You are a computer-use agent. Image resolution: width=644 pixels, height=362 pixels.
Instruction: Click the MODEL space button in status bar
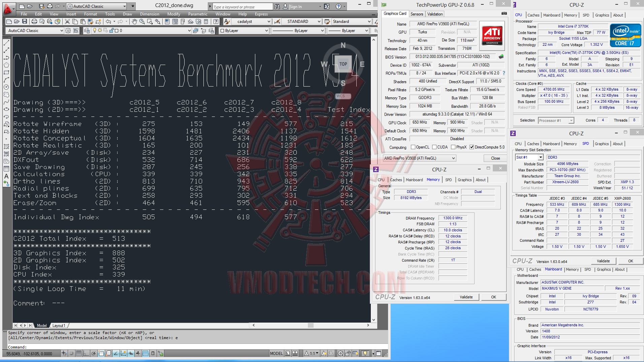276,353
